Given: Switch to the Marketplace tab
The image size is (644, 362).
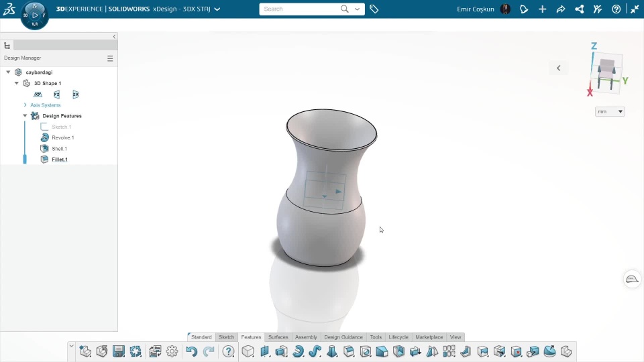Looking at the screenshot, I should pyautogui.click(x=429, y=337).
